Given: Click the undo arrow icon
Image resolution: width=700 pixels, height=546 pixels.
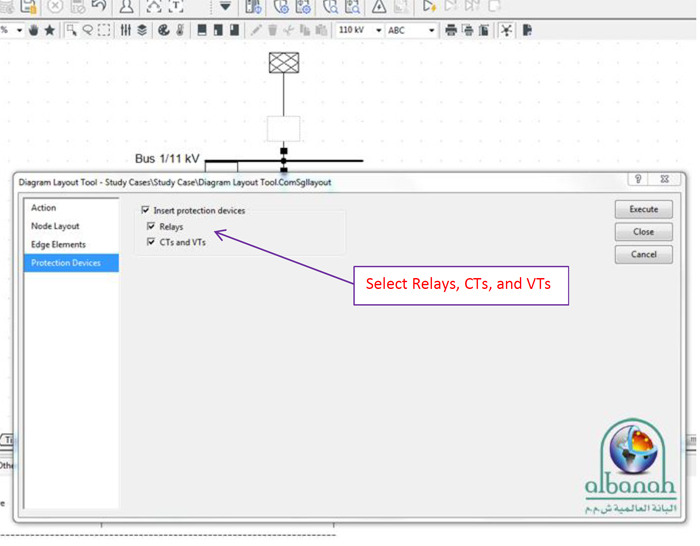Looking at the screenshot, I should tap(98, 6).
